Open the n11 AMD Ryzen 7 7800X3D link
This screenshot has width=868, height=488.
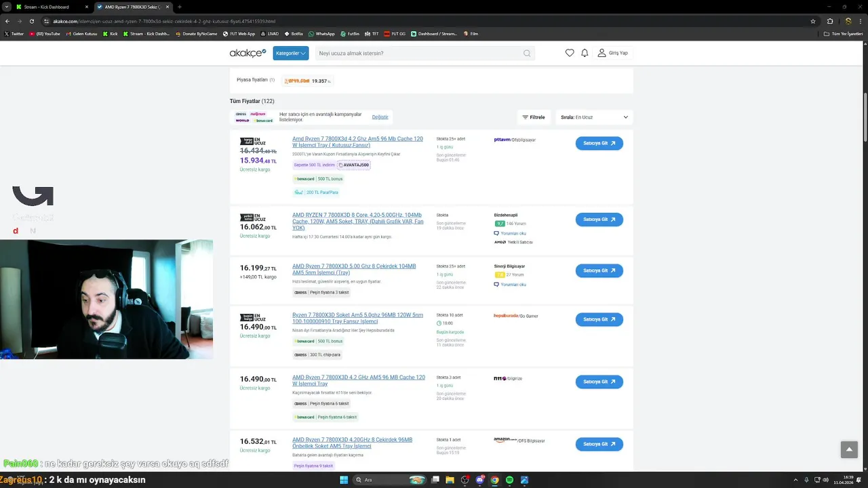pyautogui.click(x=359, y=380)
